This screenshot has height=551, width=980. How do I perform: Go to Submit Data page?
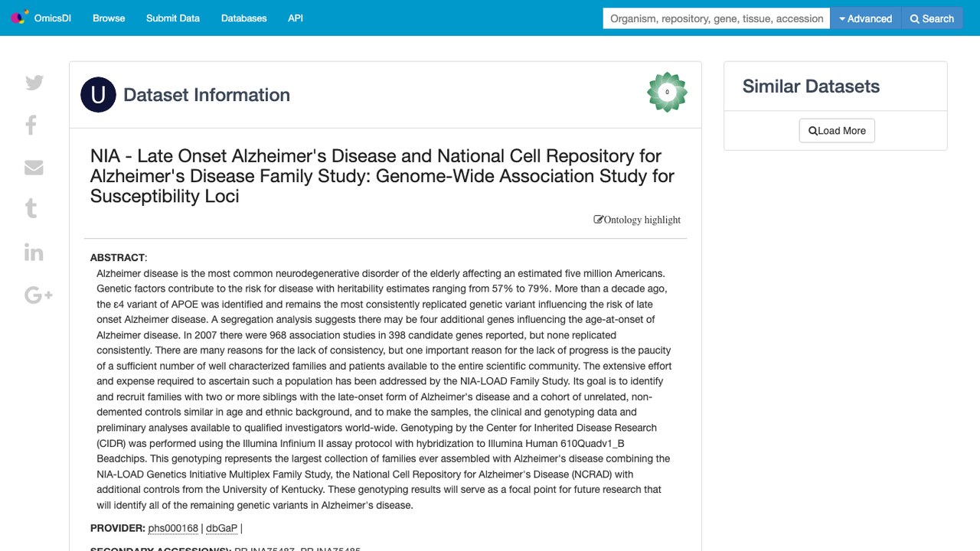[x=173, y=18]
